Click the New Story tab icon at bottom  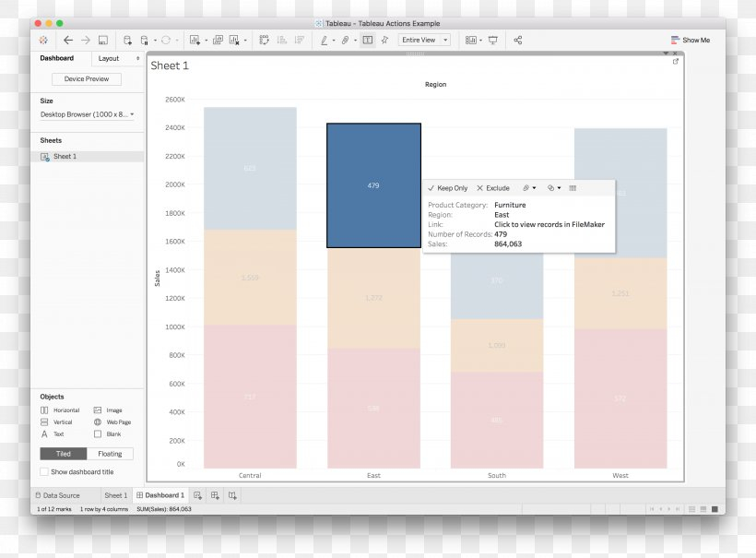tap(232, 495)
